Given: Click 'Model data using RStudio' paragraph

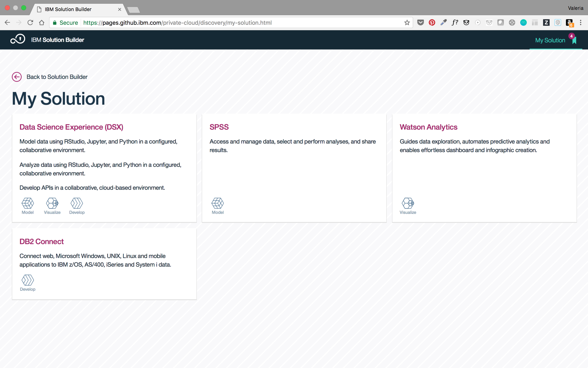Looking at the screenshot, I should pos(99,146).
